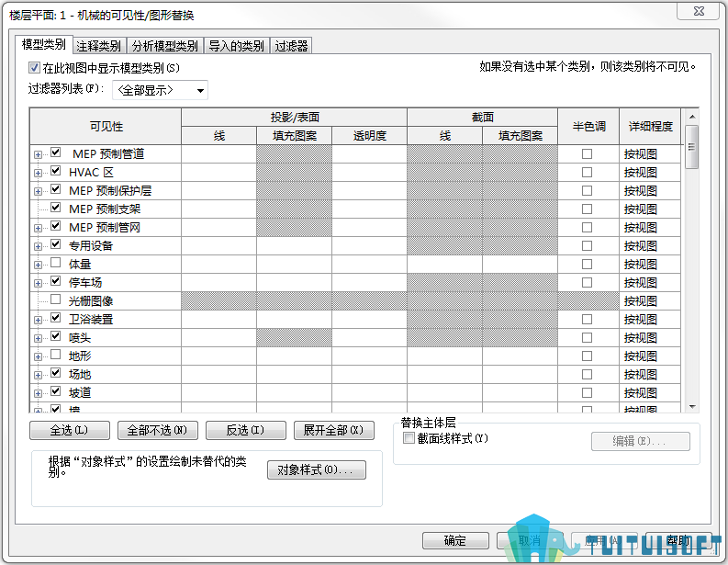Expand the MEP 预制管网 category
The width and height of the screenshot is (728, 565).
click(38, 228)
